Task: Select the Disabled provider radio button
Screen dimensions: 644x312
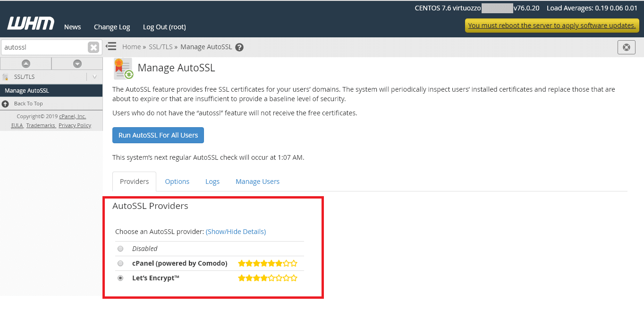Action: 120,249
